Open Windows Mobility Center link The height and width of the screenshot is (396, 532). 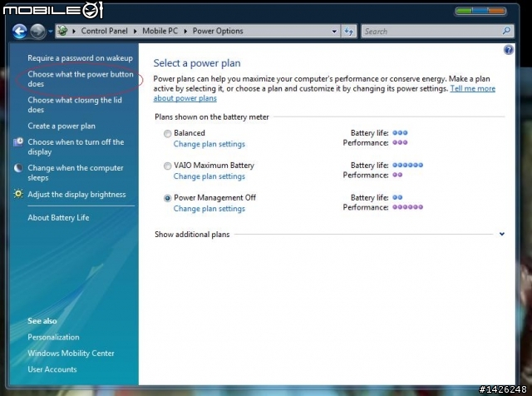(71, 354)
